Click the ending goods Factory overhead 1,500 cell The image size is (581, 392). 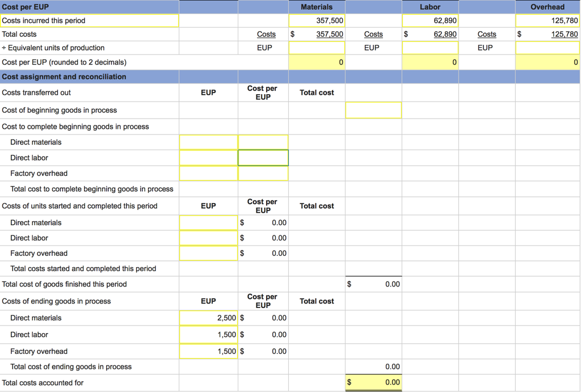point(208,351)
